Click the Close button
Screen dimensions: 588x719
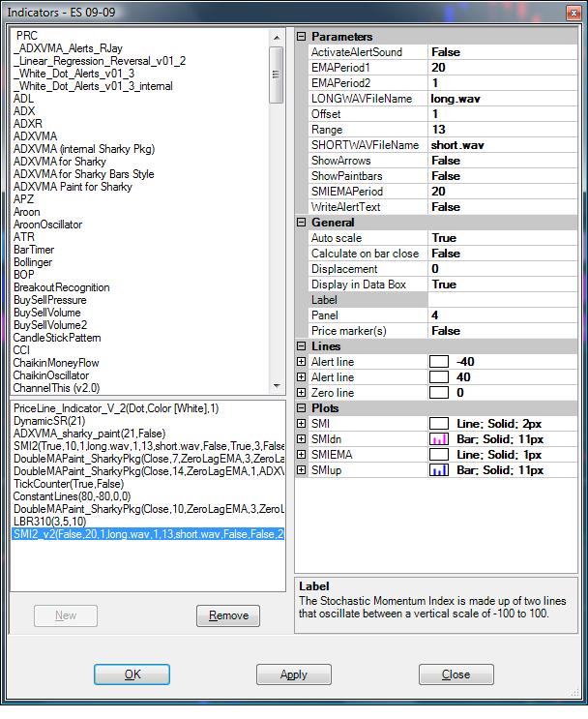456,674
